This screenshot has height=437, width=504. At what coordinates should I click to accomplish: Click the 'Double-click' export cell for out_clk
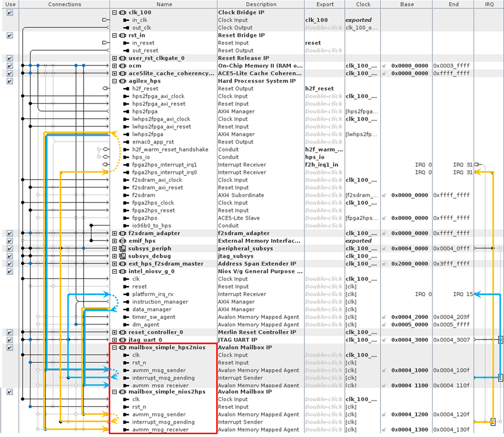coord(325,28)
